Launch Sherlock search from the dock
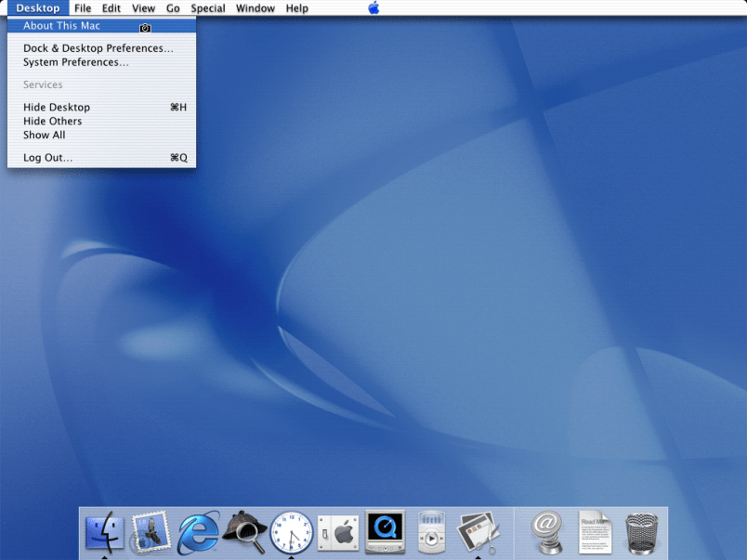The image size is (747, 560). 244,533
